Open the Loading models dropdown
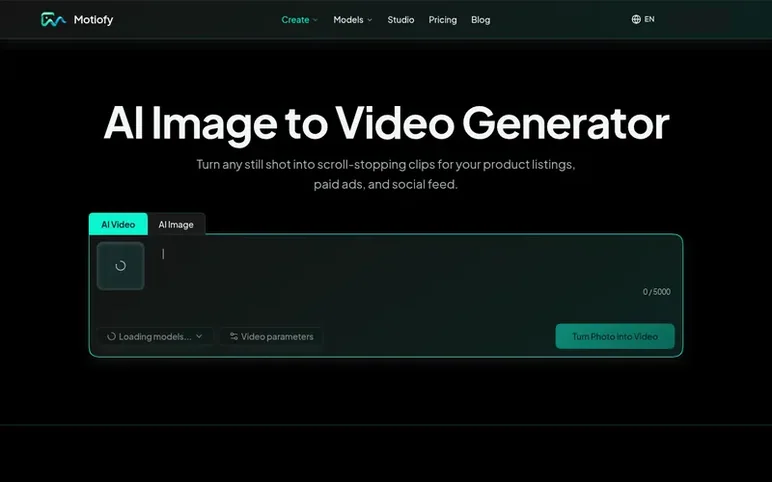Screen dimensions: 772x482 point(155,337)
